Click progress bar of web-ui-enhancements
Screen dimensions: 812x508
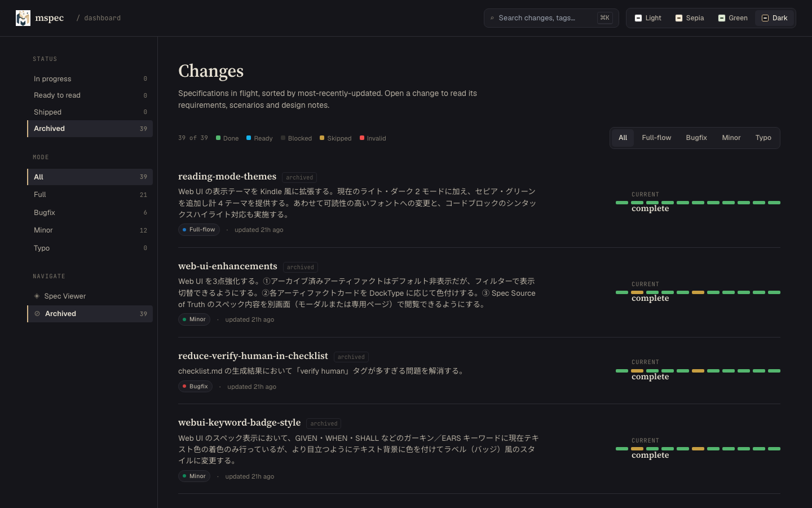point(698,292)
